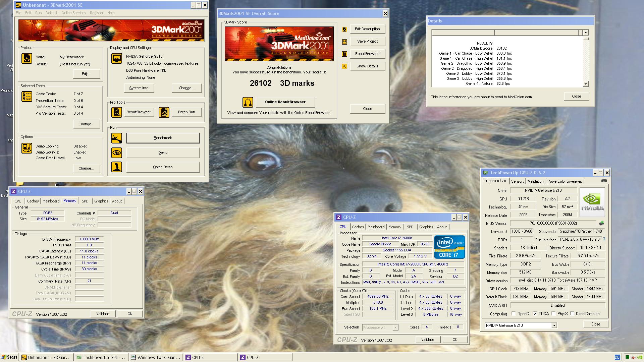Click the Game Demo button

[163, 167]
